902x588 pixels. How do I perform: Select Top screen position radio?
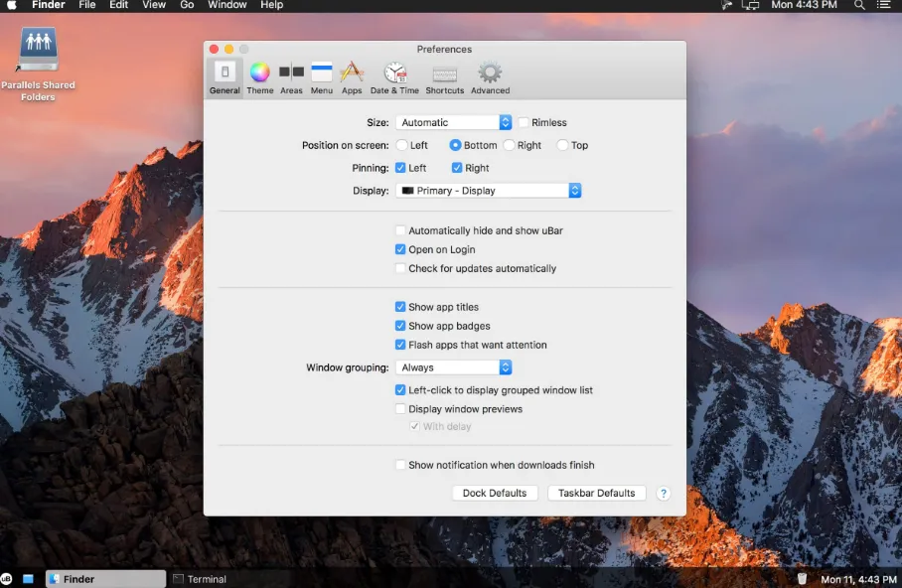(x=562, y=145)
